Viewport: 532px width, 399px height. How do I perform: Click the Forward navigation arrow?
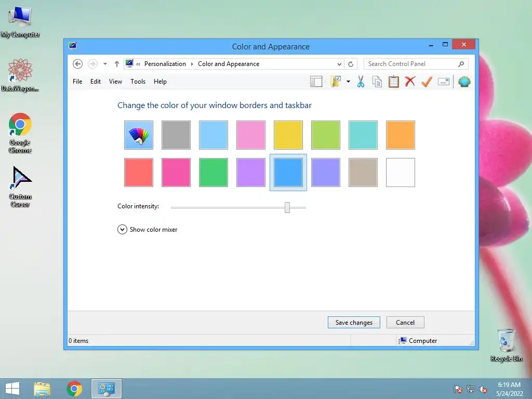tap(92, 64)
